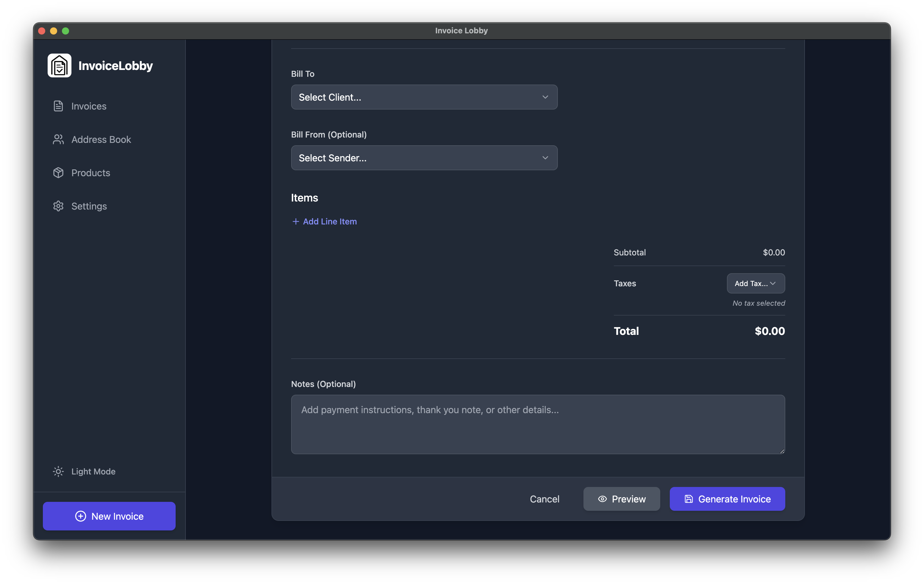Image resolution: width=924 pixels, height=584 pixels.
Task: Select the Invoices document icon in sidebar
Action: click(58, 106)
